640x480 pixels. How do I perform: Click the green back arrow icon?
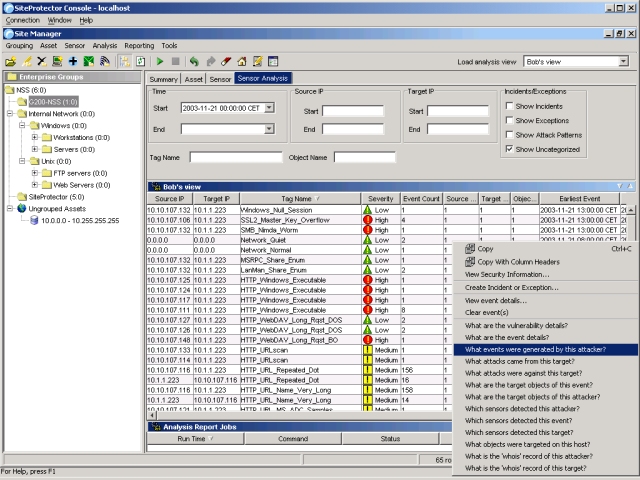194,62
